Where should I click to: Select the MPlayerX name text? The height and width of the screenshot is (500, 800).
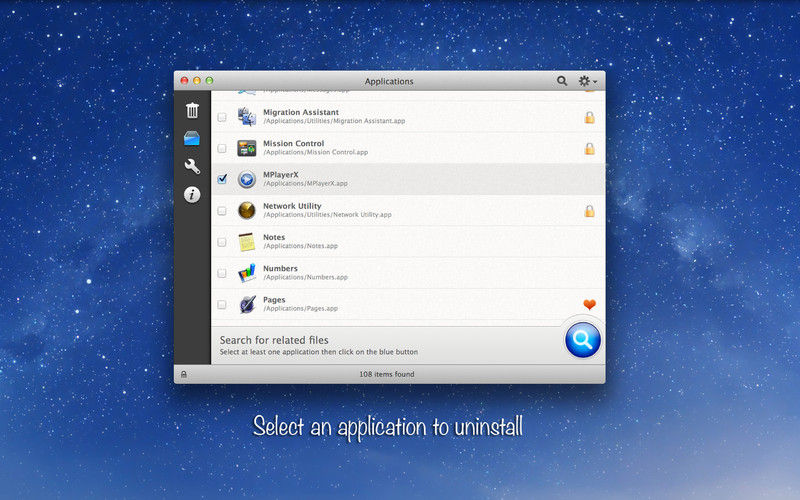coord(281,174)
